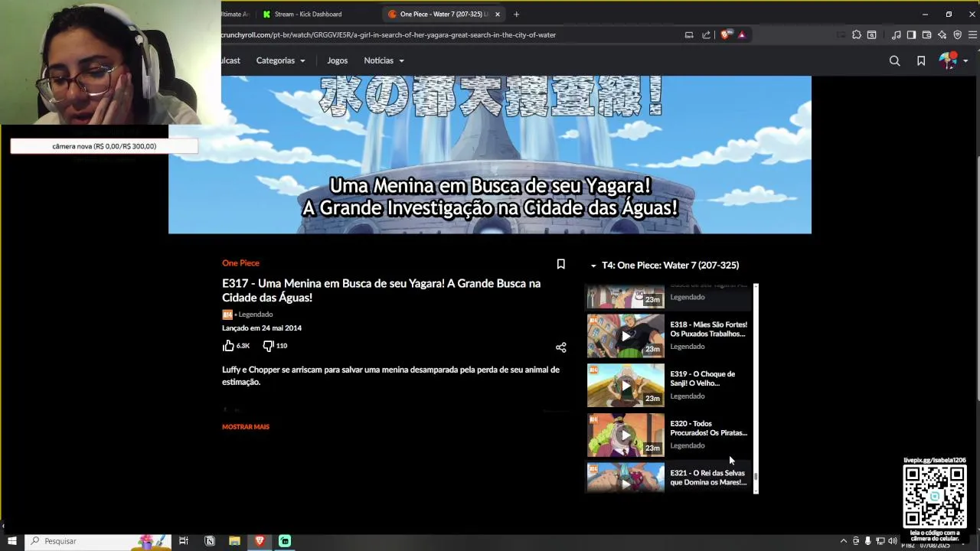Open File Explorer from the taskbar
The height and width of the screenshot is (551, 980).
click(x=235, y=541)
